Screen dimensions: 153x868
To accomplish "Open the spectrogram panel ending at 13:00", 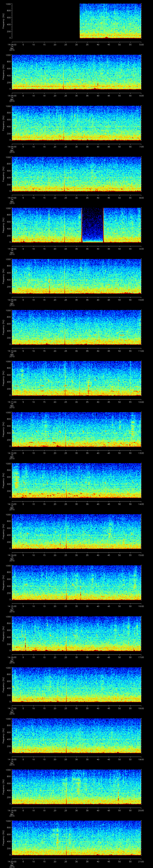I will point(77,429).
